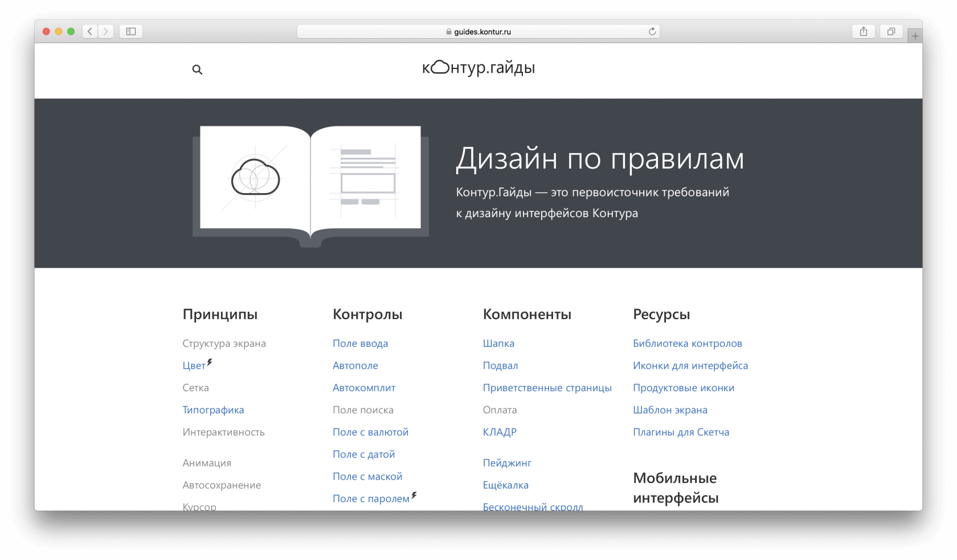
Task: Open the Продуктовые иконки link
Action: (684, 388)
